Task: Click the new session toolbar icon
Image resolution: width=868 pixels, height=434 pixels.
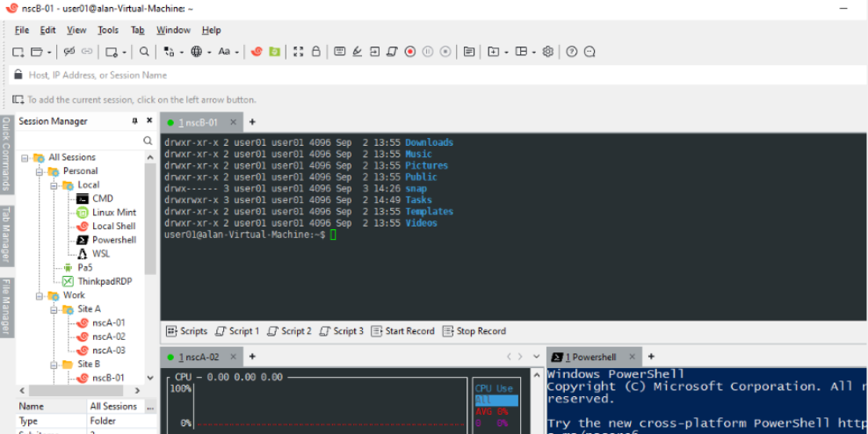Action: 18,52
